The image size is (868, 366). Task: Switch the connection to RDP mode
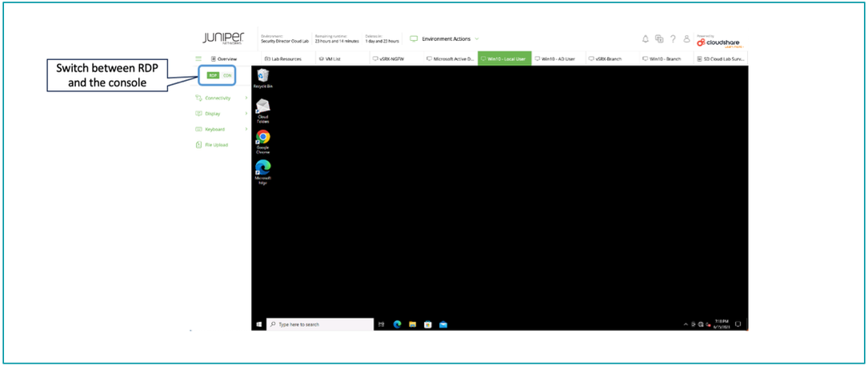213,75
